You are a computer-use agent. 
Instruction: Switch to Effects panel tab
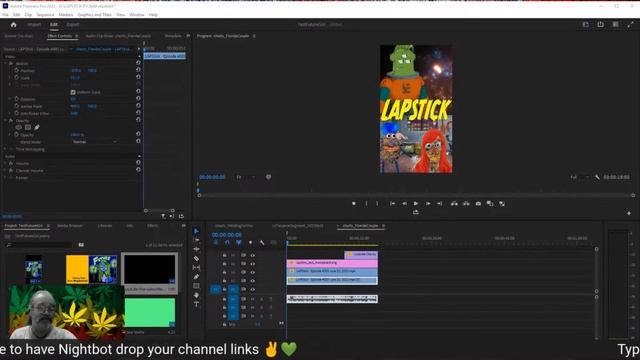[153, 226]
